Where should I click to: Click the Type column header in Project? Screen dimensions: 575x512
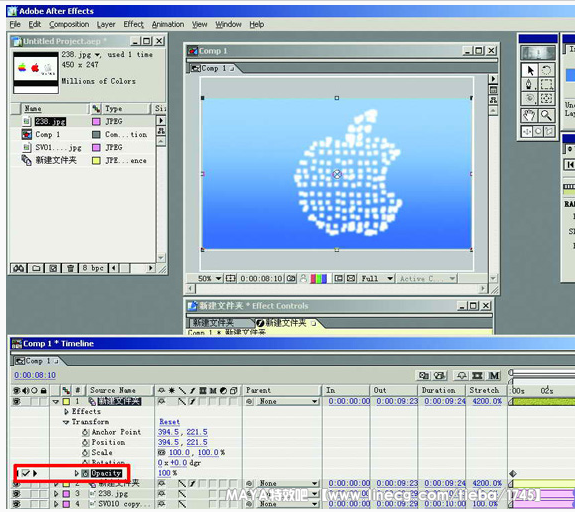click(126, 109)
